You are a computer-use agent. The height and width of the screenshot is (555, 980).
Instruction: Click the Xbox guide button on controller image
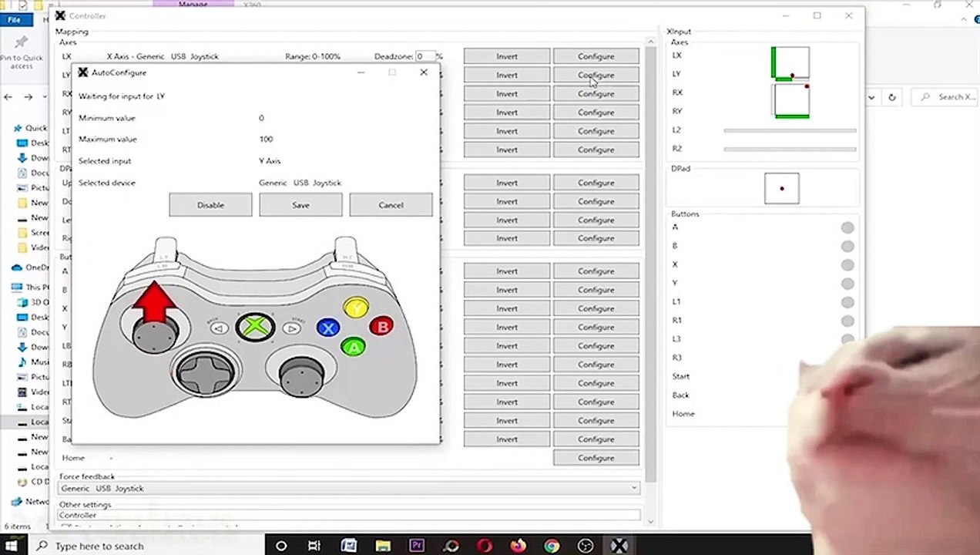255,328
